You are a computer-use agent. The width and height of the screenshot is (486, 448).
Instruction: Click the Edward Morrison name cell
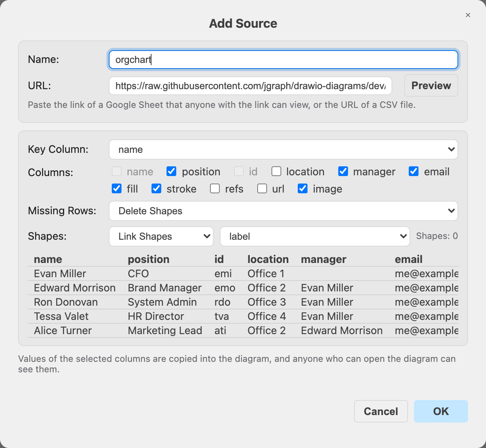(75, 288)
